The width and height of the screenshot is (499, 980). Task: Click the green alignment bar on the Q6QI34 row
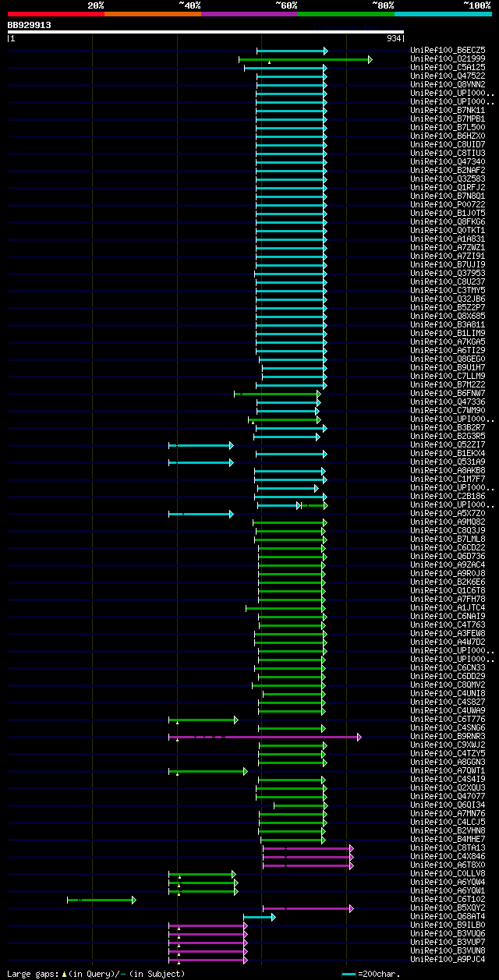tap(300, 805)
